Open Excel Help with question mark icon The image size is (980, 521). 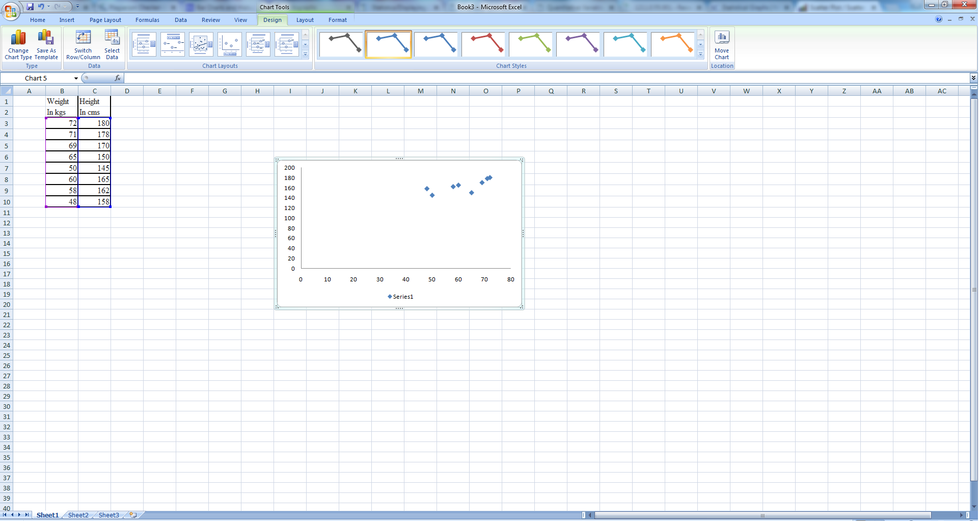coord(939,19)
